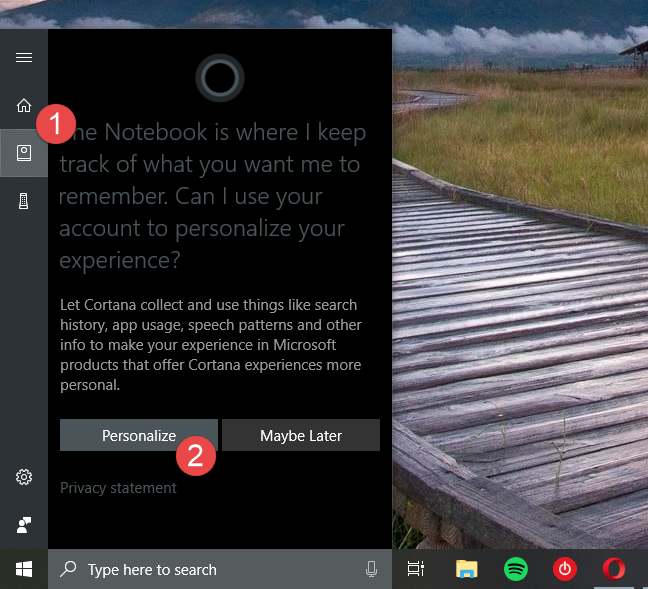
Task: Open the Windows Start button
Action: pyautogui.click(x=24, y=569)
